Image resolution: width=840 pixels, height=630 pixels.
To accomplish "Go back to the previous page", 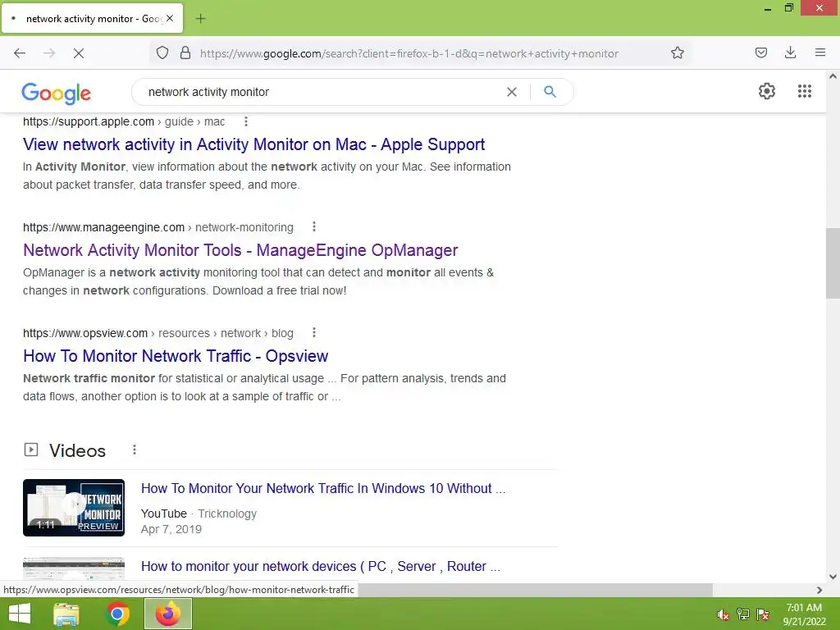I will [20, 53].
